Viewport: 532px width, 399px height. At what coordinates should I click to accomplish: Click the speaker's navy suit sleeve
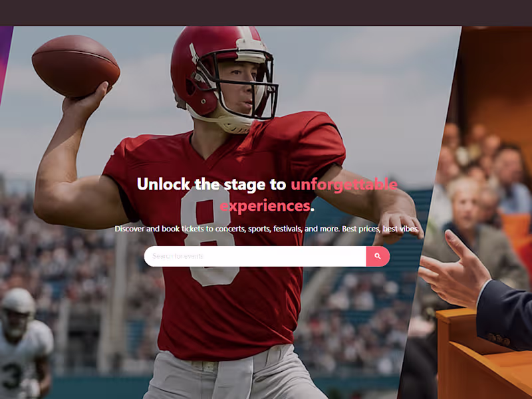coord(505,315)
